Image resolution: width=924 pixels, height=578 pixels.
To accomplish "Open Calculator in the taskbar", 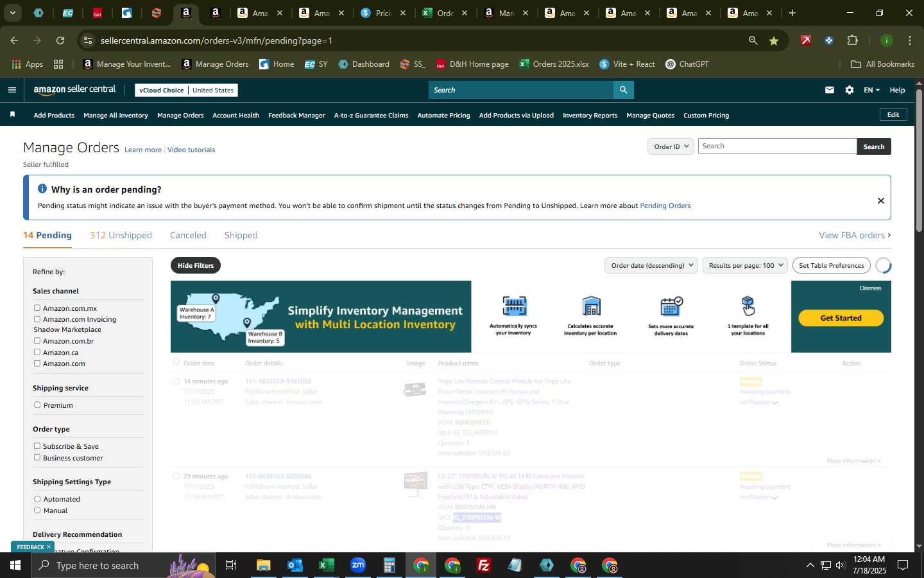I will pos(389,565).
